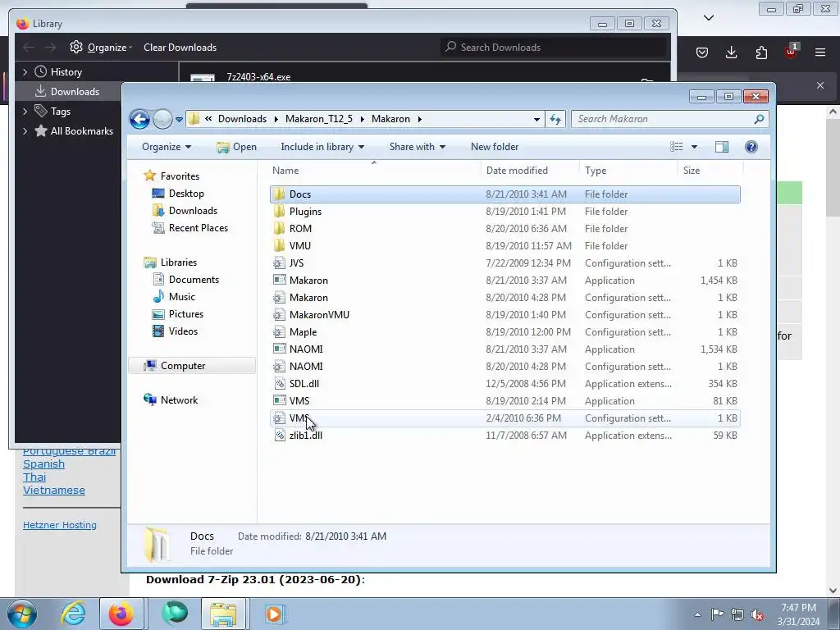840x630 pixels.
Task: Click the Explorer help question icon
Action: pyautogui.click(x=751, y=147)
